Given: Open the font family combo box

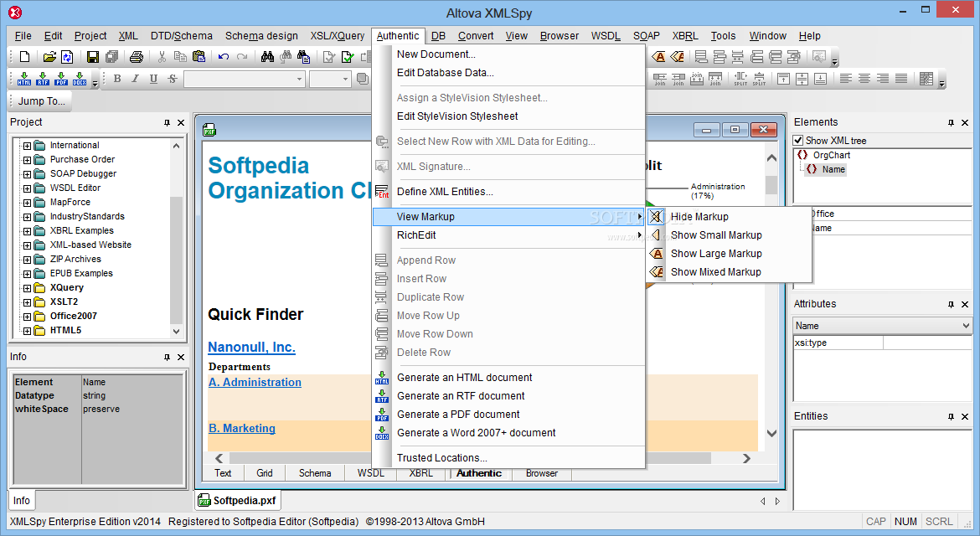Looking at the screenshot, I should tap(244, 79).
